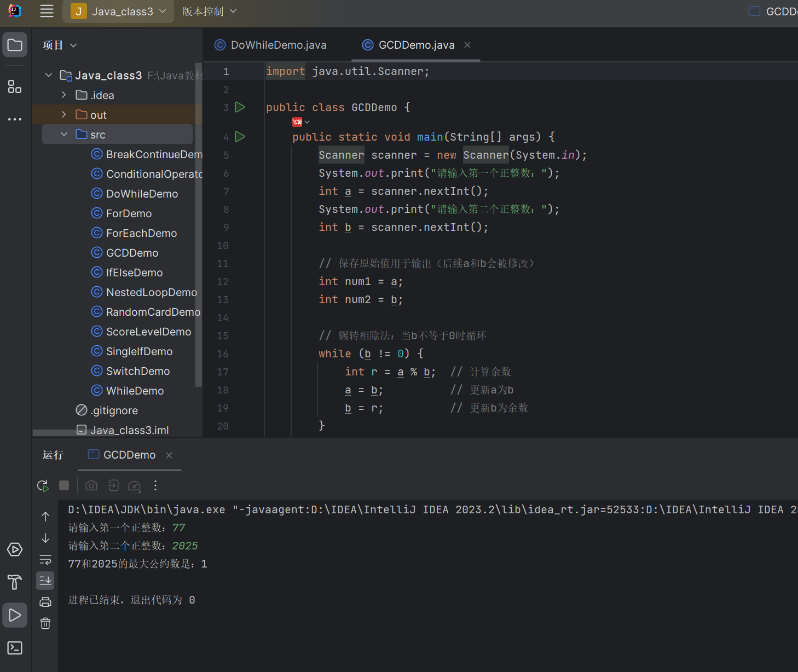Image resolution: width=798 pixels, height=672 pixels.
Task: Toggle soft-wrap in the console
Action: (45, 560)
